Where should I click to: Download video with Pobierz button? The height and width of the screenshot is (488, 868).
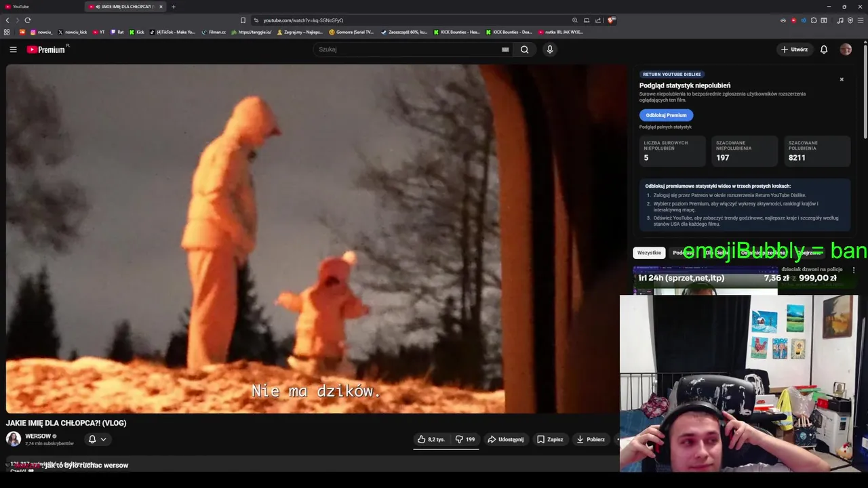tap(590, 439)
